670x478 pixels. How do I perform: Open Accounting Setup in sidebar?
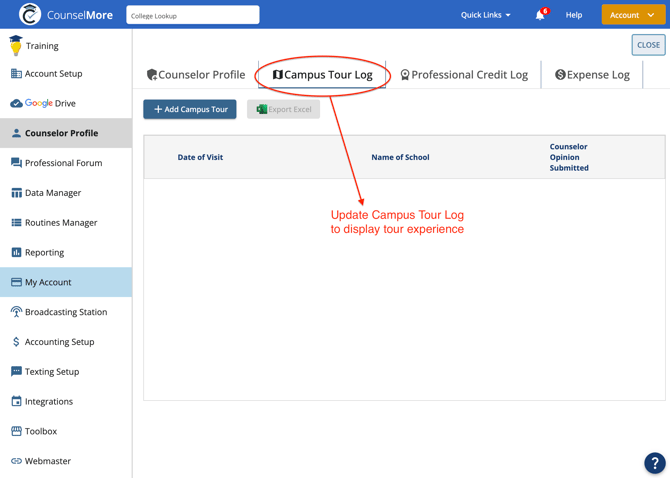pyautogui.click(x=59, y=342)
